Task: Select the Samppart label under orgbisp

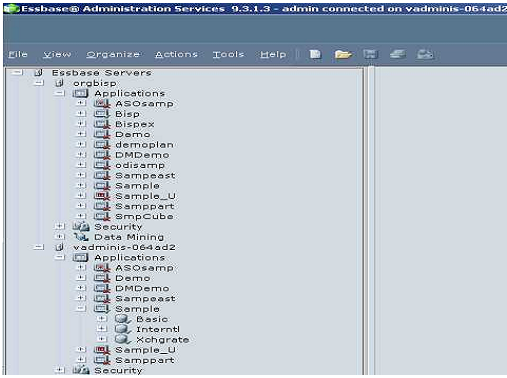Action: (x=144, y=206)
